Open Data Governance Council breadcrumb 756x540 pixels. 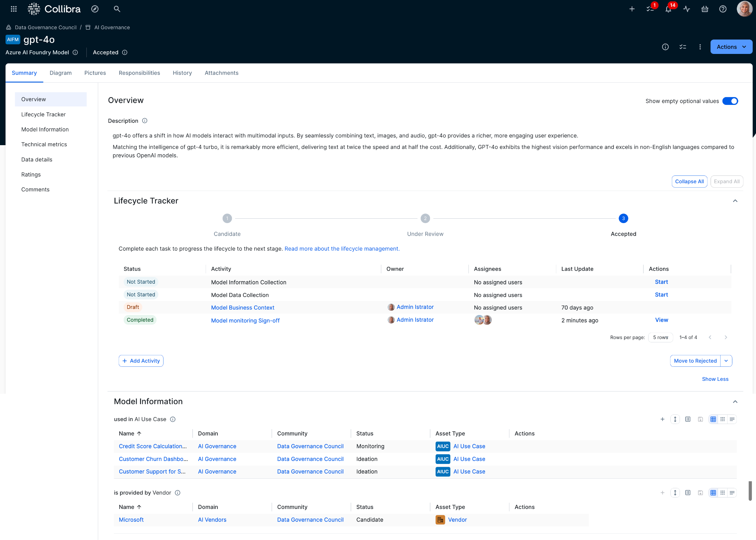tap(46, 27)
